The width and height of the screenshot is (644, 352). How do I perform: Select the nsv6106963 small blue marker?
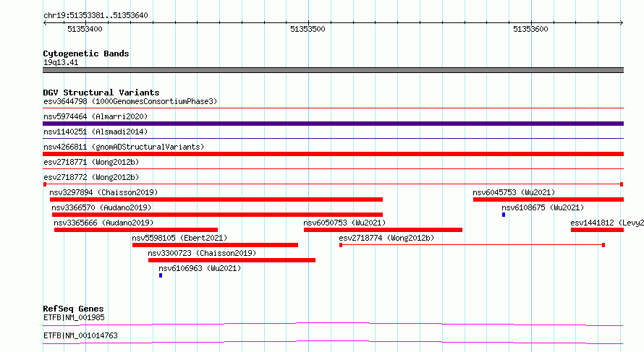click(161, 275)
